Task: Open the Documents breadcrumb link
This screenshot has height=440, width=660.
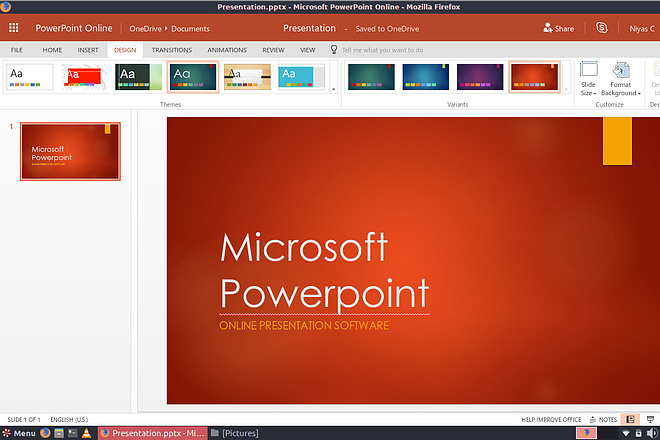Action: point(190,29)
